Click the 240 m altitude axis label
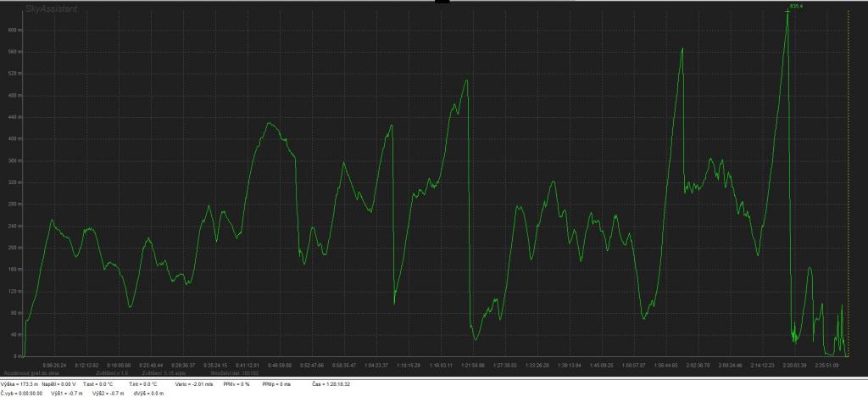This screenshot has width=868, height=397. pos(12,226)
